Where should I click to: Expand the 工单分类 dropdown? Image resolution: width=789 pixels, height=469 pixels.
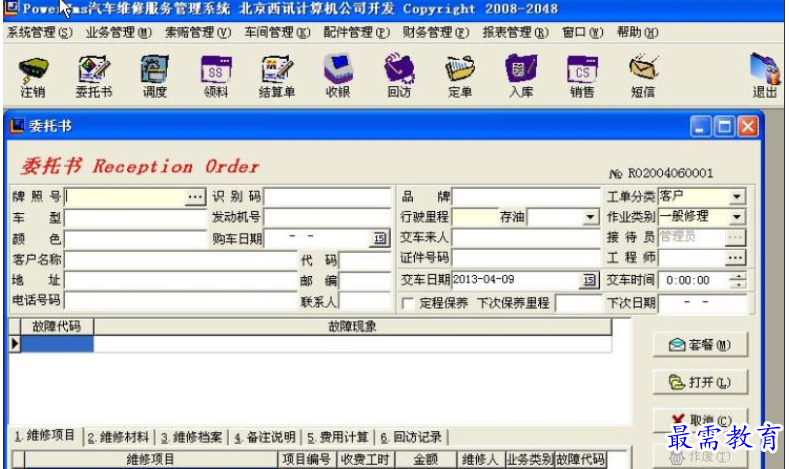point(737,196)
